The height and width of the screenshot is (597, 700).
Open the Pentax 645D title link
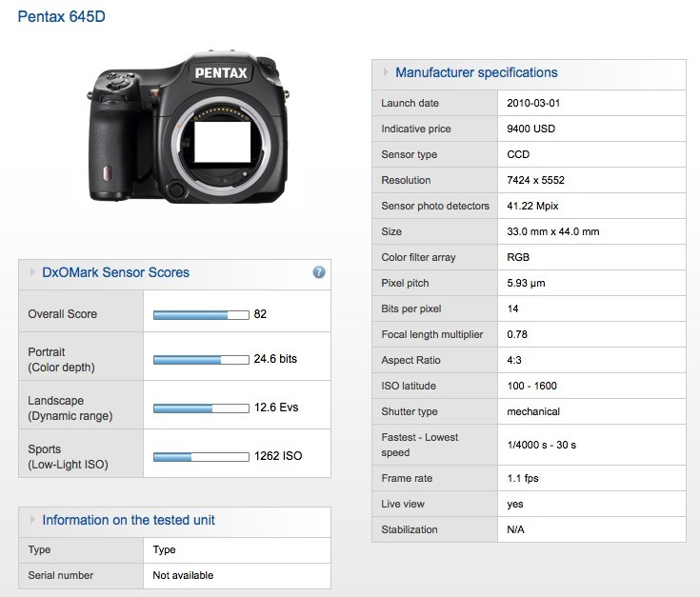62,16
